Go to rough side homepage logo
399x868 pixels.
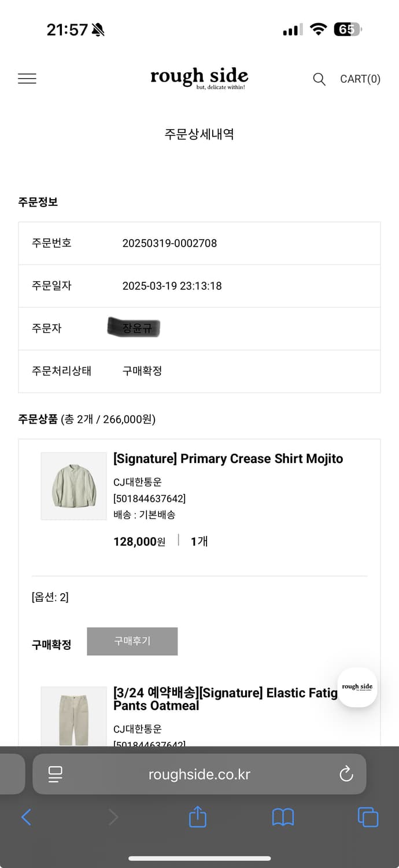[x=199, y=78]
